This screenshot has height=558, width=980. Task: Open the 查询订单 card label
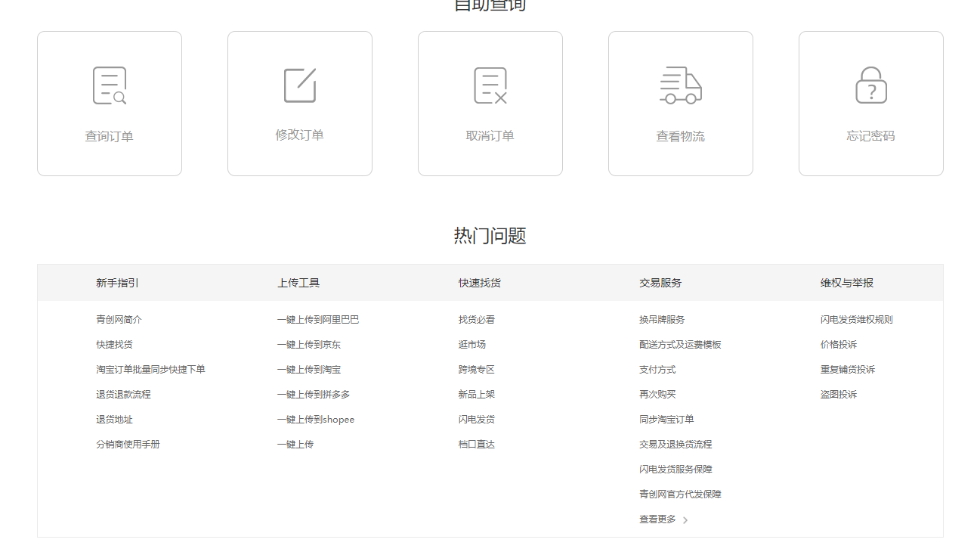coord(110,137)
